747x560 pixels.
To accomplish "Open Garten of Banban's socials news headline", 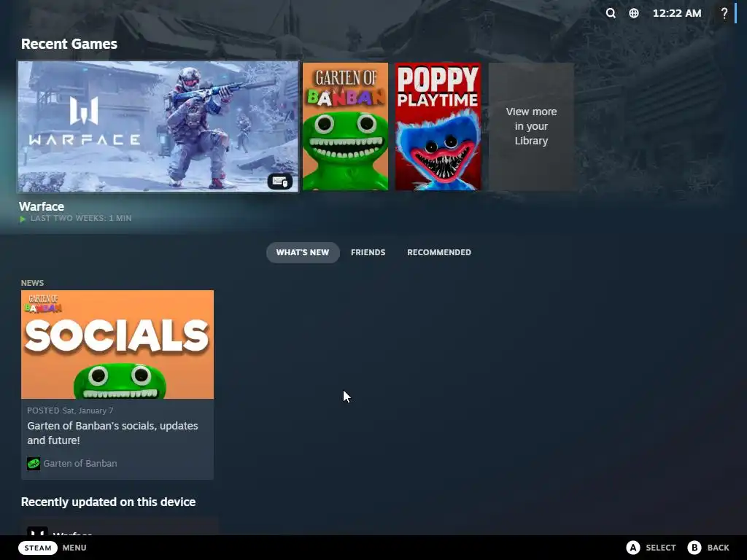I will click(112, 433).
